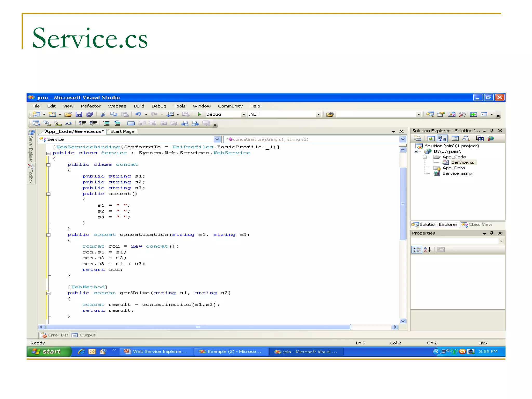Open the member selector dropdown showing concatination
532x399 pixels.
(x=403, y=139)
